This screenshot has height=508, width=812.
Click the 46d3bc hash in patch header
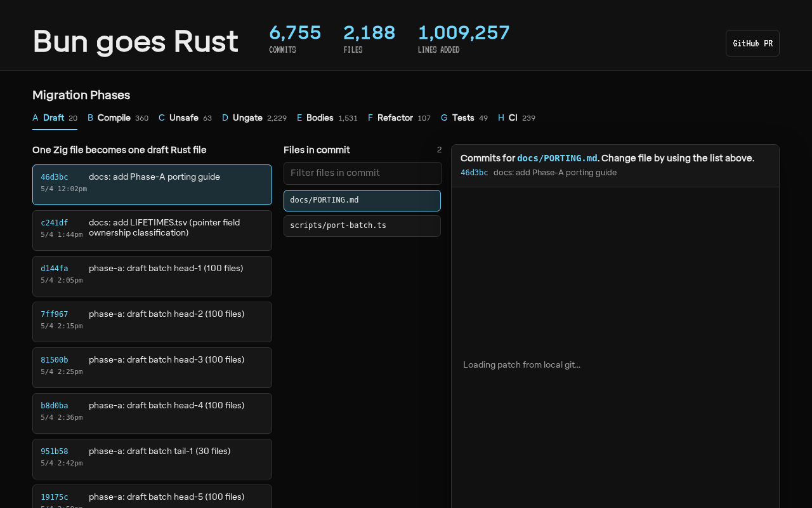click(x=475, y=173)
